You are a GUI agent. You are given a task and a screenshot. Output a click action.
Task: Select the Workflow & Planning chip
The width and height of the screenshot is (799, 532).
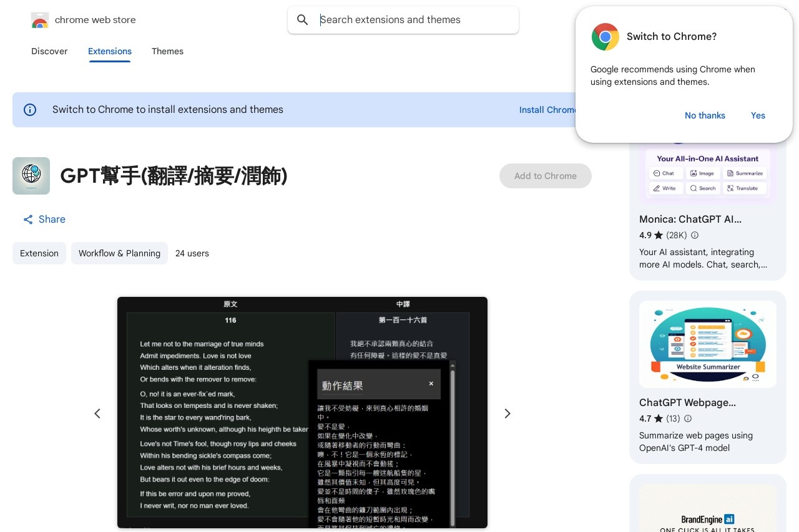click(x=119, y=253)
